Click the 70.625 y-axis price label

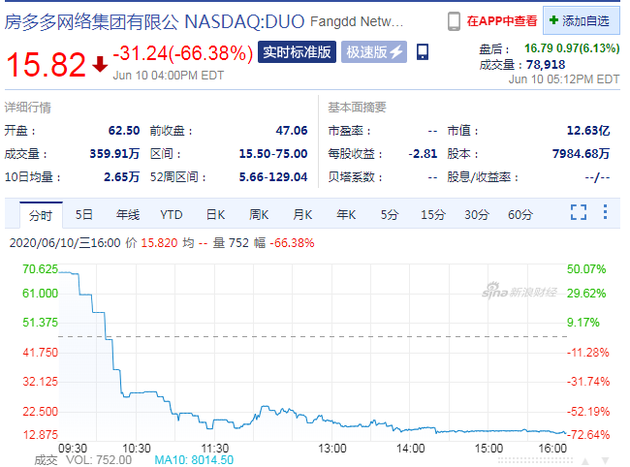(x=40, y=269)
